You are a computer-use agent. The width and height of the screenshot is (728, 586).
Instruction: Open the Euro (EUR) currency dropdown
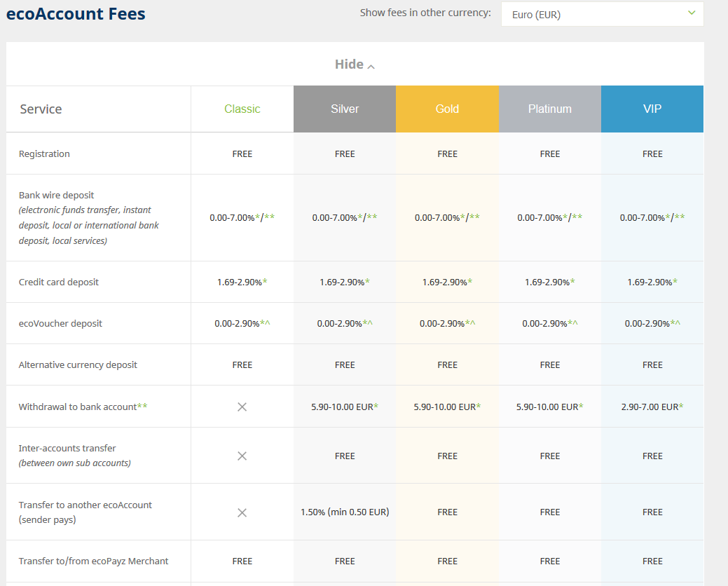(602, 15)
